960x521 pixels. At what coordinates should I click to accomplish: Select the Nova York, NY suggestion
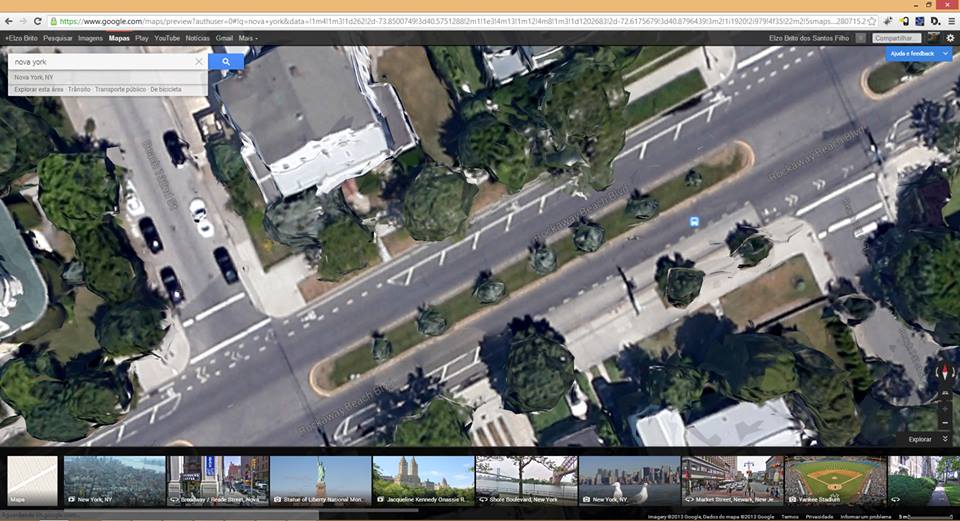coord(34,77)
